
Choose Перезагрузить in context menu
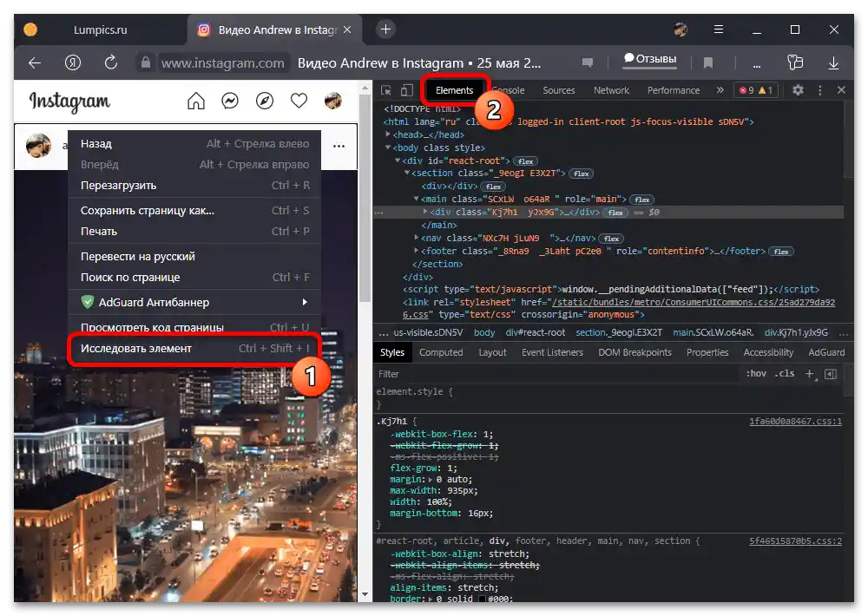coord(194,186)
